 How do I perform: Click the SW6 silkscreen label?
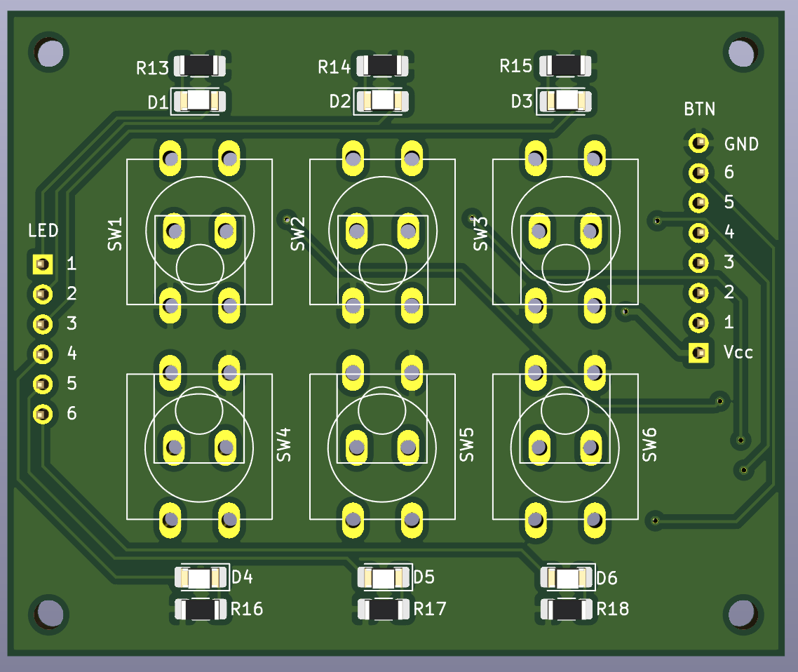click(x=649, y=445)
